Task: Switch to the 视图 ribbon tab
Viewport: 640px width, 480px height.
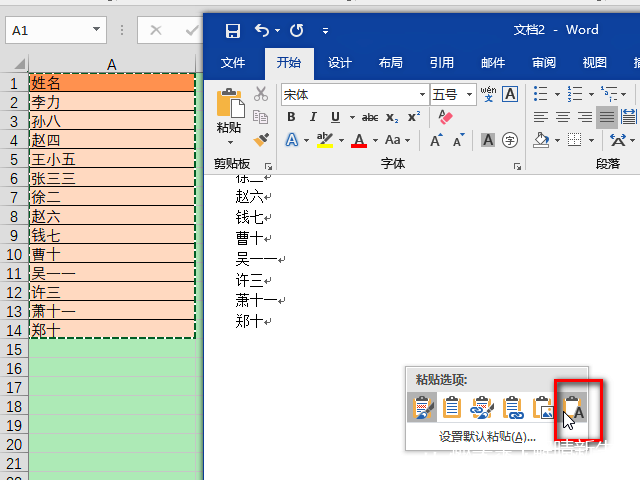Action: coord(594,63)
